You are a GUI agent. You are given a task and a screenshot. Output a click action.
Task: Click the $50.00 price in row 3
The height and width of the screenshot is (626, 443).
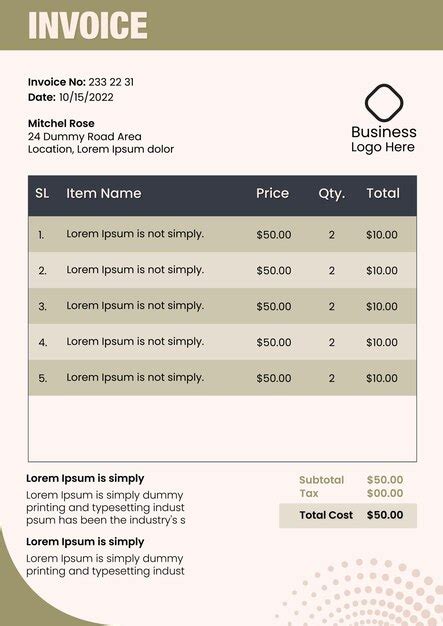(x=274, y=306)
